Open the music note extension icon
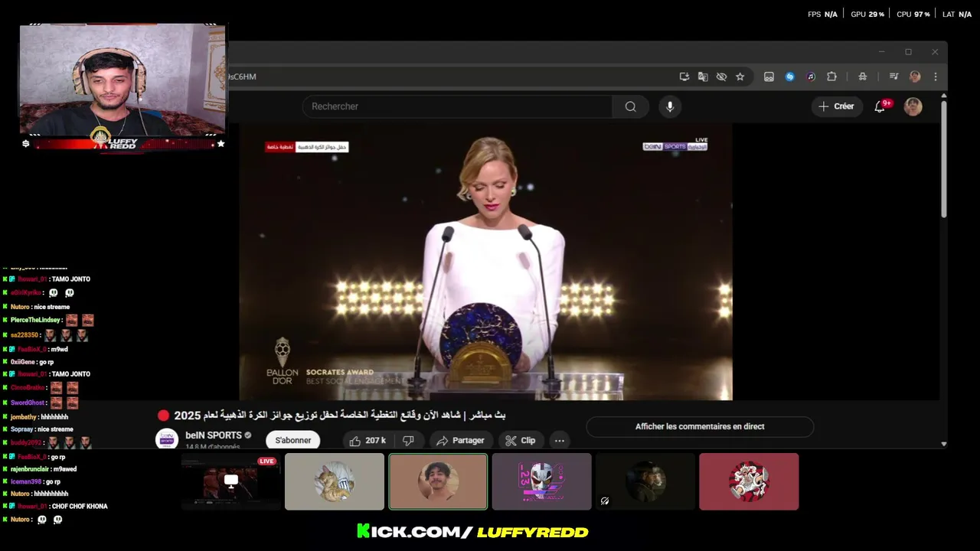Screen dimensions: 980x551 [811, 77]
